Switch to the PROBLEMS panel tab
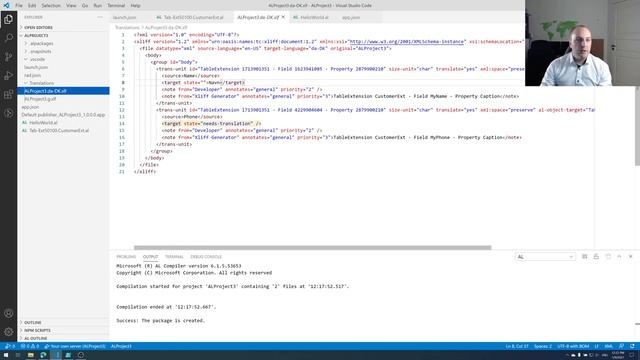This screenshot has width=640, height=360. (126, 257)
